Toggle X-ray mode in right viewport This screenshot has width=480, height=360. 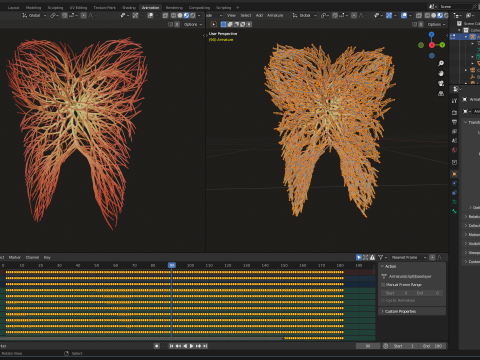click(x=419, y=15)
